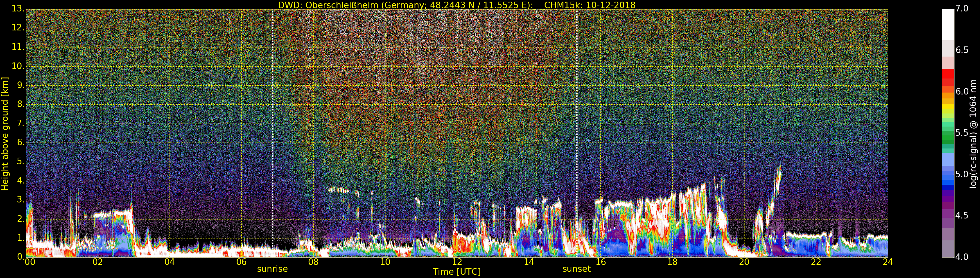Pick the bright red band of the colorbar

tap(948, 74)
